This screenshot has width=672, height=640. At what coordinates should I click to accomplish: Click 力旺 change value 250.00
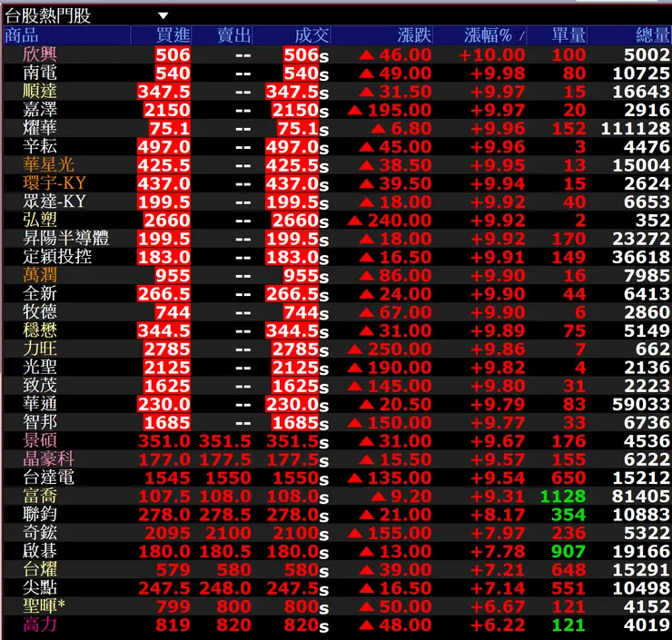point(400,350)
